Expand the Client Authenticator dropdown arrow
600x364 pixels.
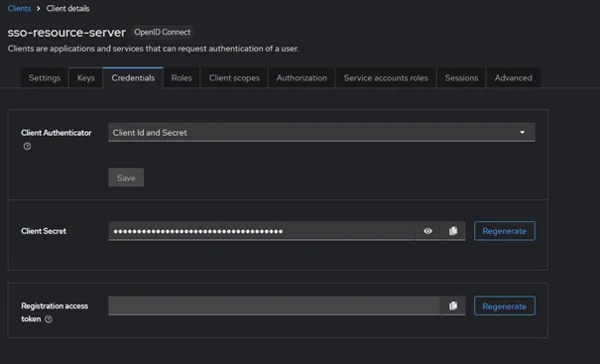click(522, 133)
